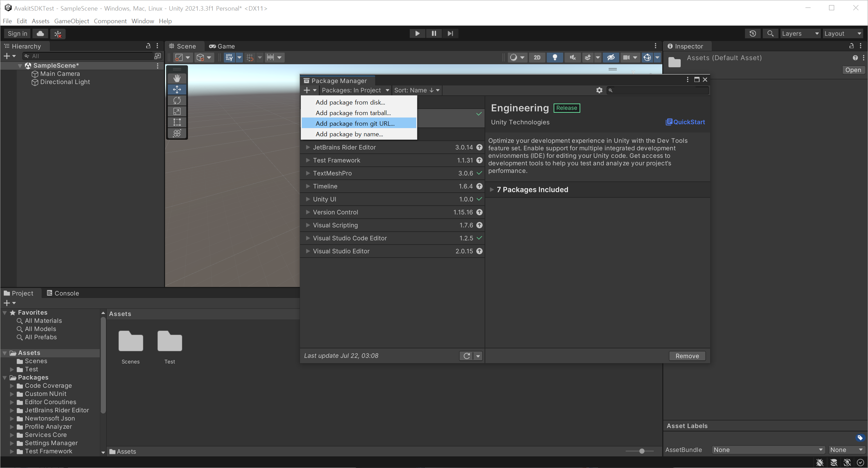
Task: Click the Package Manager search field
Action: [x=658, y=90]
